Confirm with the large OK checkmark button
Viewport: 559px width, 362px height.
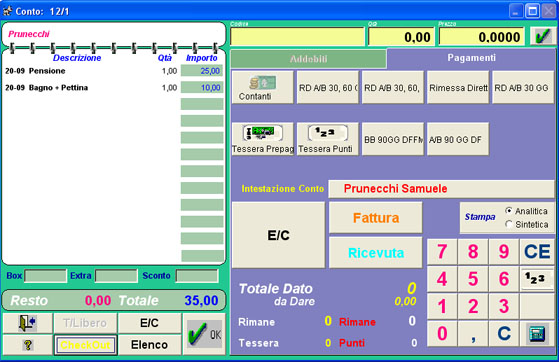[204, 334]
